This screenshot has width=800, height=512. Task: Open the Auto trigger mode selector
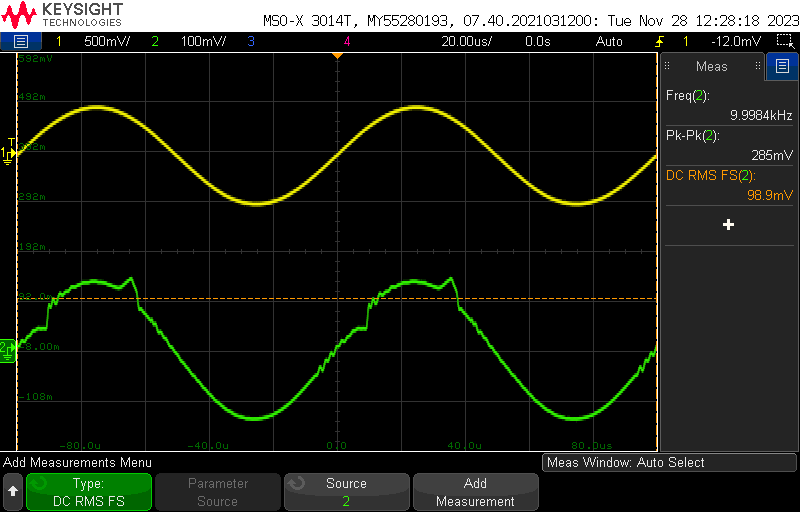tap(609, 41)
